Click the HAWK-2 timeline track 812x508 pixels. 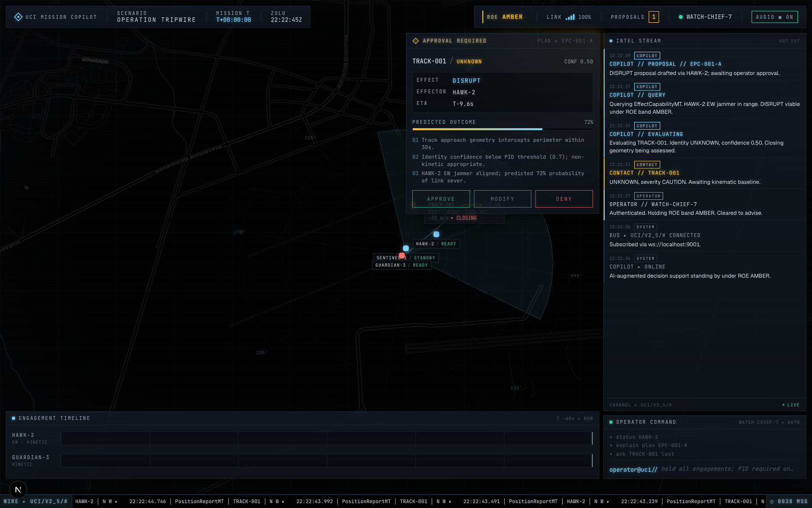point(327,438)
